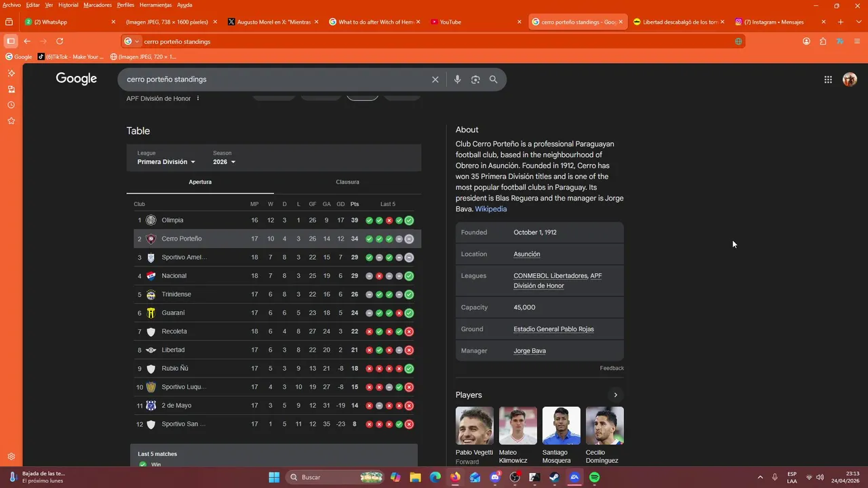Go back to previous page
868x488 pixels.
[27, 41]
